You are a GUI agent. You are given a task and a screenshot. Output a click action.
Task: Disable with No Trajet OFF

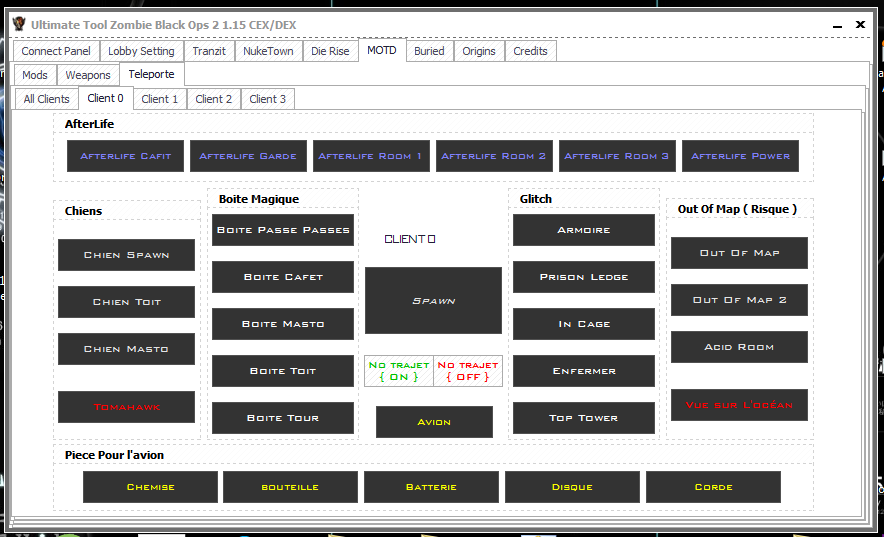[468, 371]
